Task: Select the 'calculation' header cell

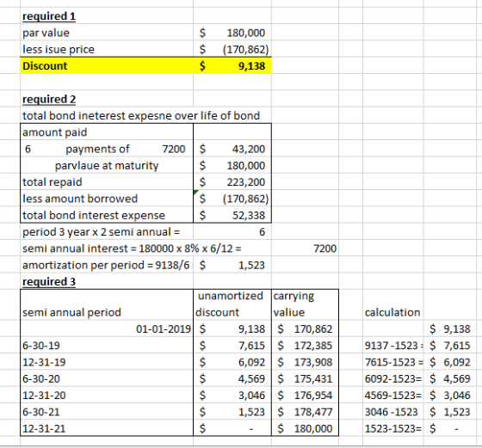Action: pos(392,312)
